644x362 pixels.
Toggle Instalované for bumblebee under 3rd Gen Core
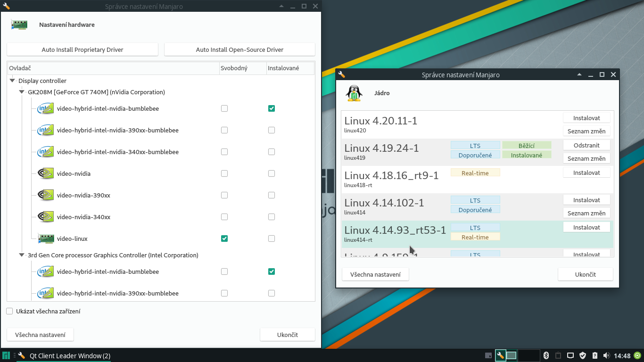272,271
